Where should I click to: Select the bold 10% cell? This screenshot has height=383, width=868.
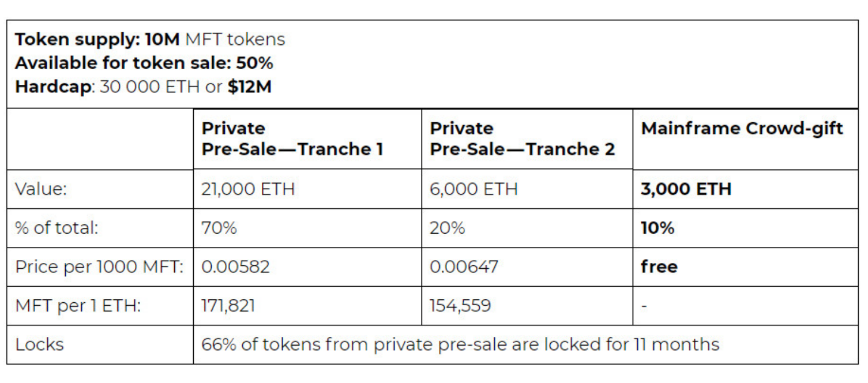657,228
